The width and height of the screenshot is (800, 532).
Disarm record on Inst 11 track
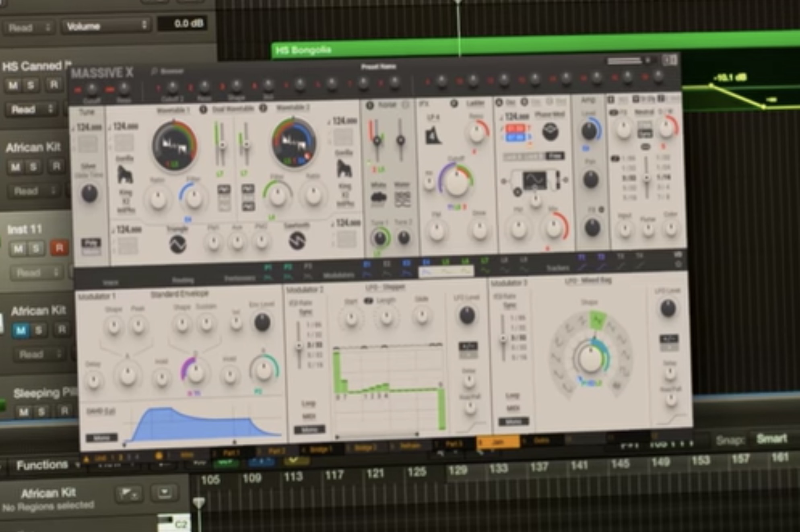pyautogui.click(x=59, y=248)
